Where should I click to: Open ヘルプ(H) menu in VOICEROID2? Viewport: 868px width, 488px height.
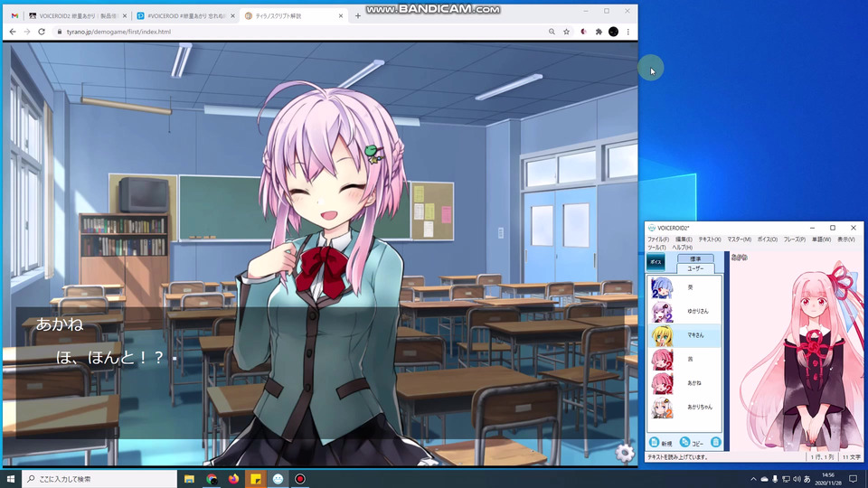click(682, 248)
